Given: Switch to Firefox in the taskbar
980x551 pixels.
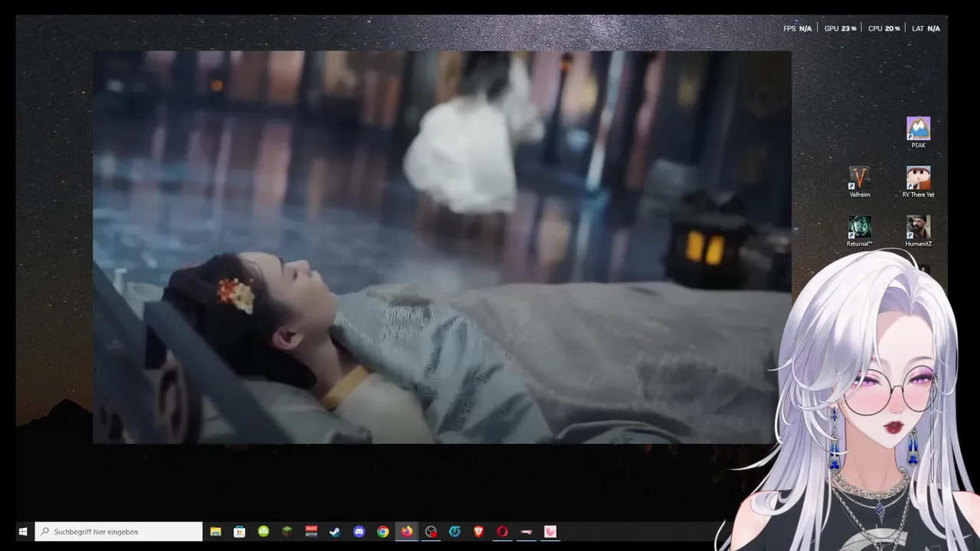Looking at the screenshot, I should click(x=407, y=532).
